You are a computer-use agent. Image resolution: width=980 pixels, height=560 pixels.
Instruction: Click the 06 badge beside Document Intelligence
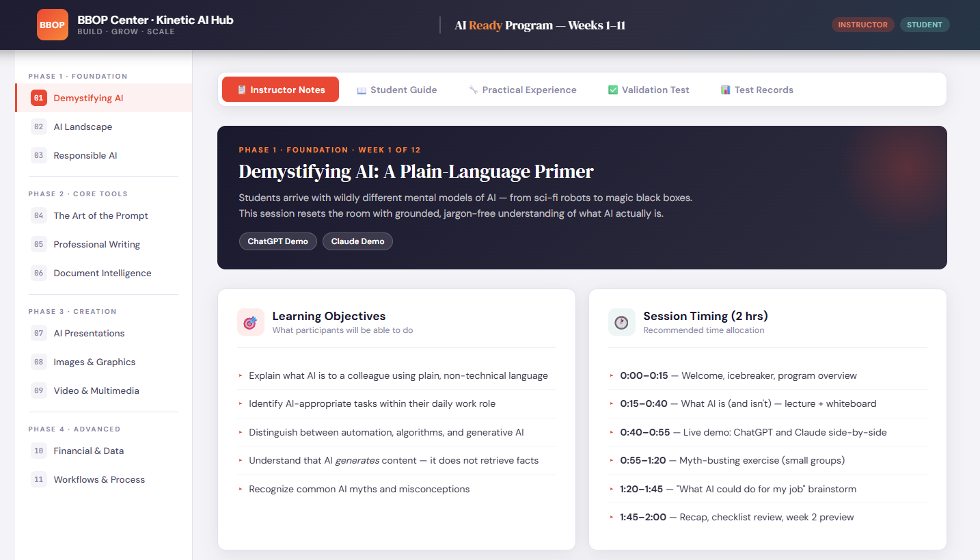click(x=39, y=273)
